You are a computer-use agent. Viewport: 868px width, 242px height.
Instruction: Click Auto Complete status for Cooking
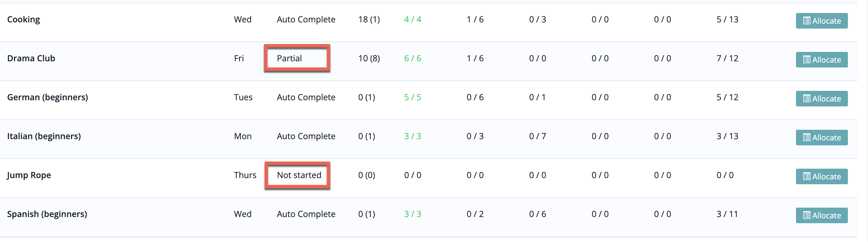pos(306,19)
